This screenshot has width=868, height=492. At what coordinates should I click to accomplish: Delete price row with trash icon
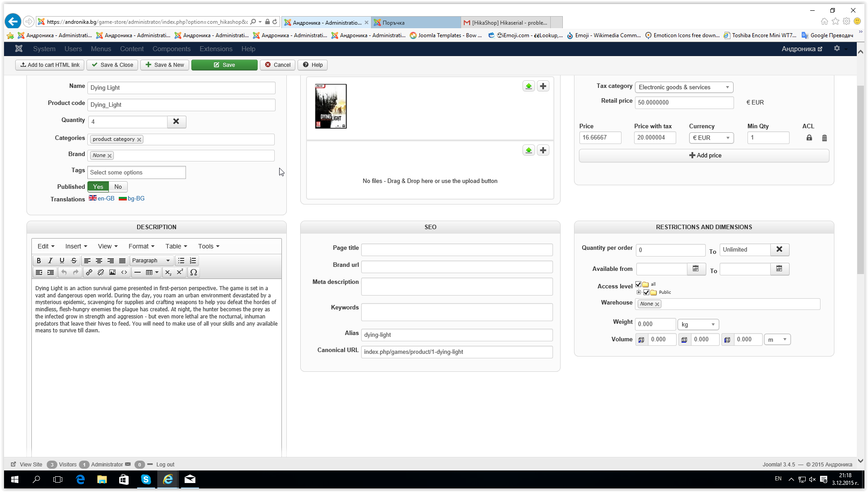click(x=825, y=138)
